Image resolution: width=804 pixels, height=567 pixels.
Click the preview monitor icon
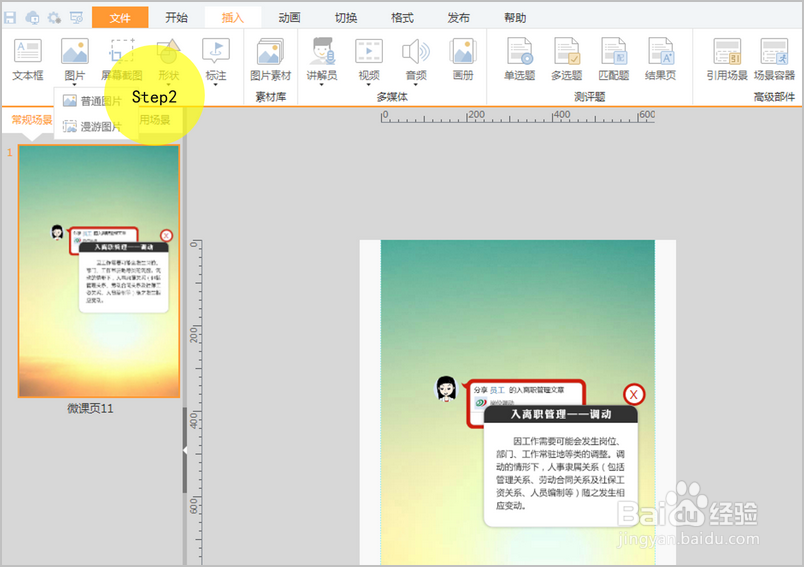point(76,18)
